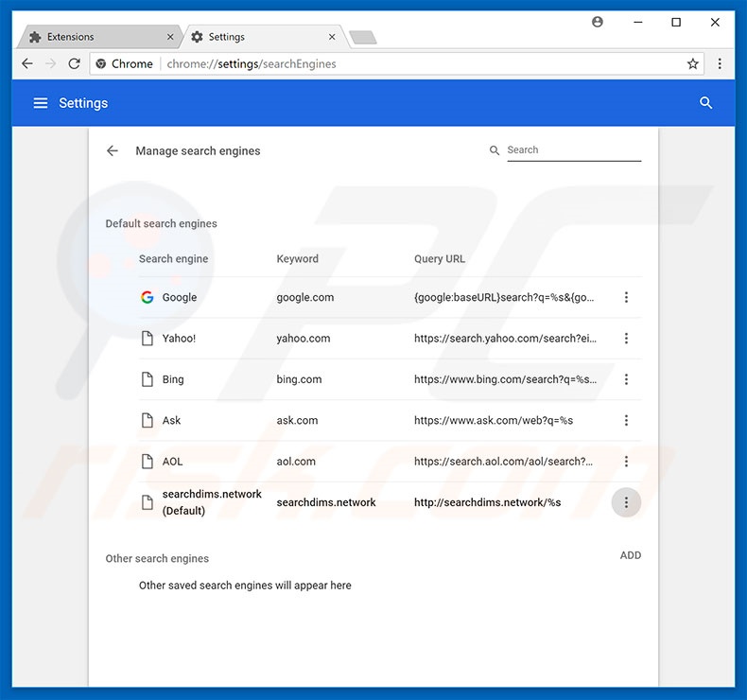Click keyword bing.com

[x=299, y=379]
